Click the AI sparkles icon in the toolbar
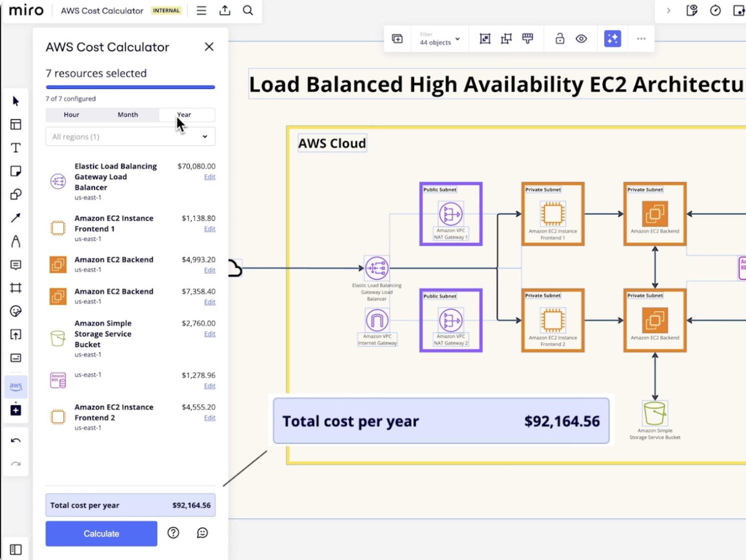This screenshot has width=746, height=560. (x=612, y=39)
